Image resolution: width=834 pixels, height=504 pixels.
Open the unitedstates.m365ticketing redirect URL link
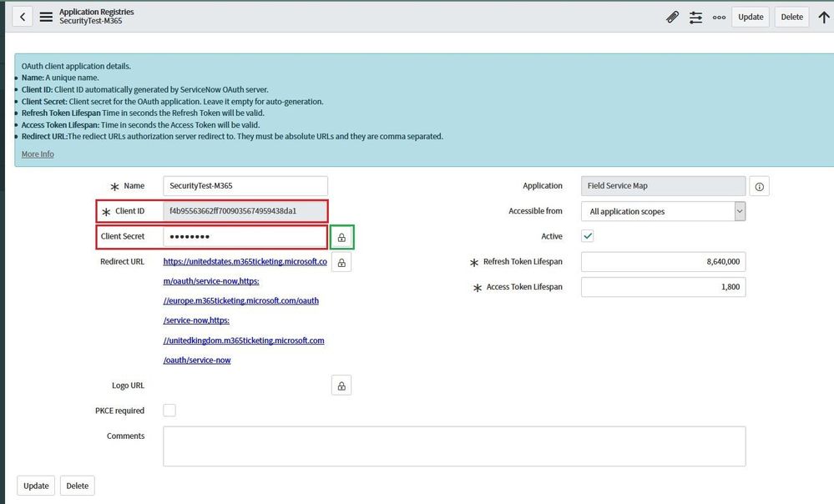[x=245, y=261]
